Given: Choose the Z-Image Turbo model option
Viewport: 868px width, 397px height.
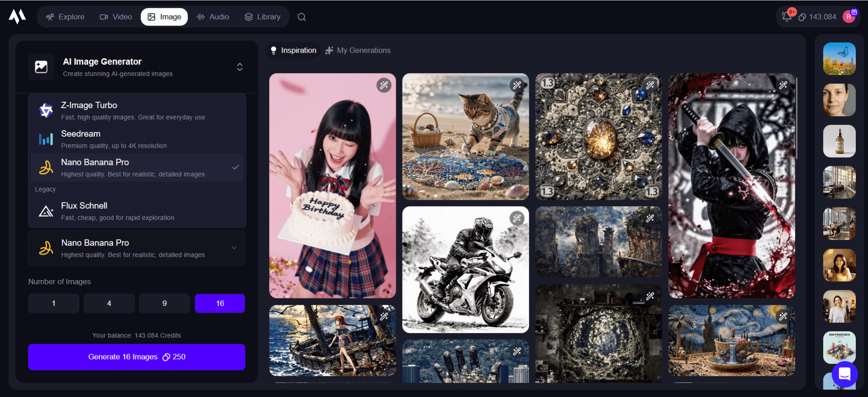Looking at the screenshot, I should (137, 110).
